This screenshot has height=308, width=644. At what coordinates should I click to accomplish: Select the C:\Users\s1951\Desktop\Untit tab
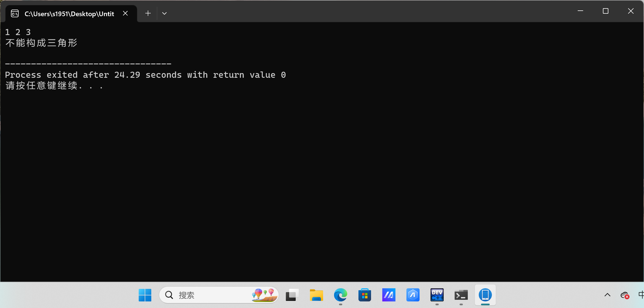tap(69, 14)
